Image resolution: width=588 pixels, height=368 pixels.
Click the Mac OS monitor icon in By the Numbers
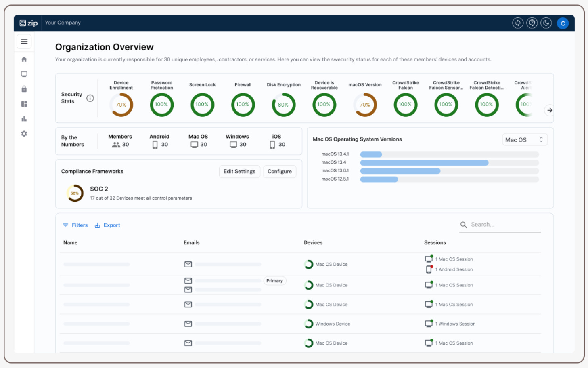tap(195, 145)
